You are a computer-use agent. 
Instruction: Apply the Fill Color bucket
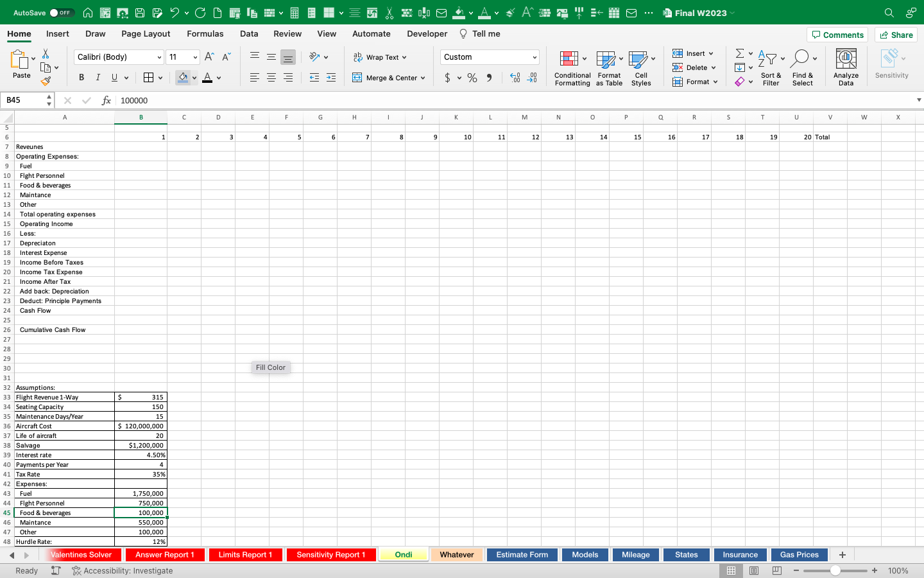(183, 78)
